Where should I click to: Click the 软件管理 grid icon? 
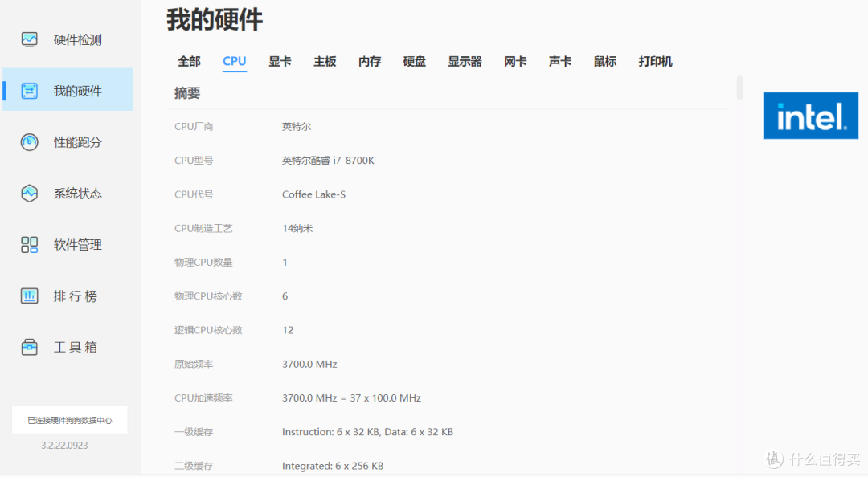point(29,244)
